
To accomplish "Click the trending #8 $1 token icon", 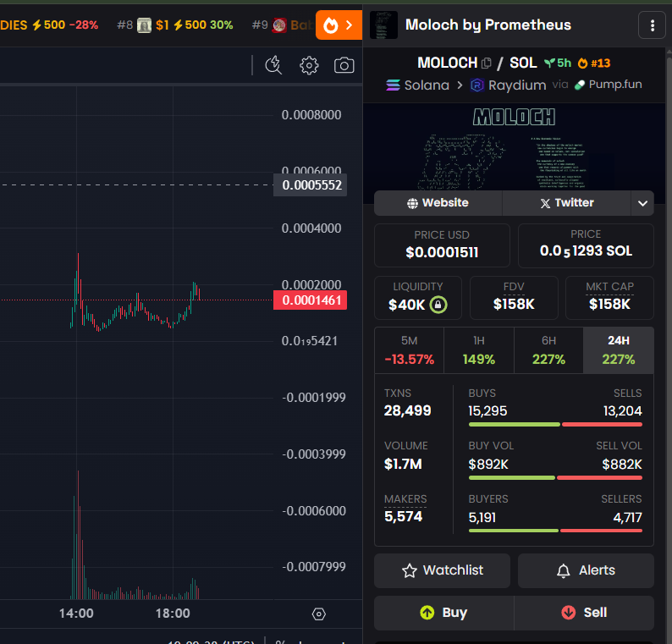I will point(145,25).
